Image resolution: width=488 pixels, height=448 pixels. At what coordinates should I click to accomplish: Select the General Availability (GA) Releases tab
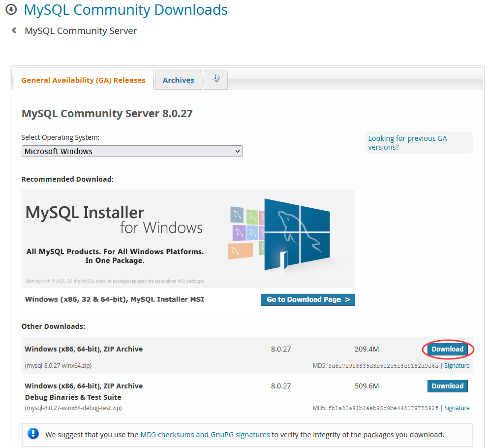(84, 80)
